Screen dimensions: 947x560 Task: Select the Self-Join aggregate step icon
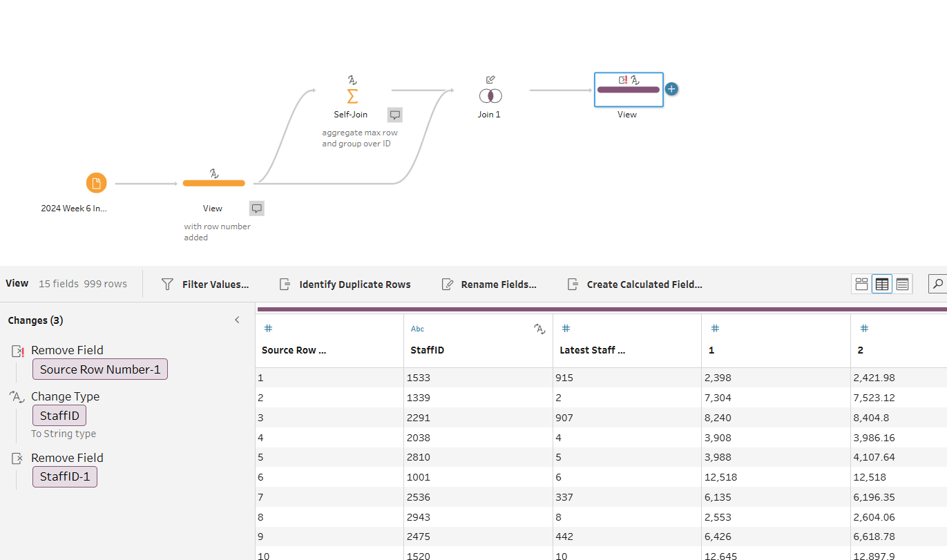pyautogui.click(x=352, y=95)
